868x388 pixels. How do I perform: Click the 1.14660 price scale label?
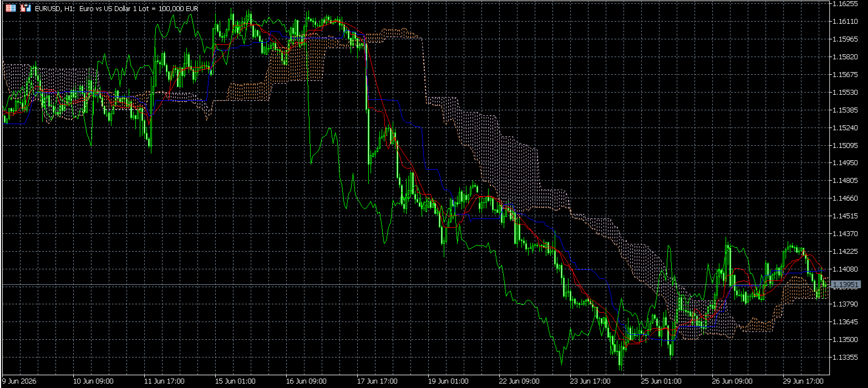pyautogui.click(x=846, y=198)
